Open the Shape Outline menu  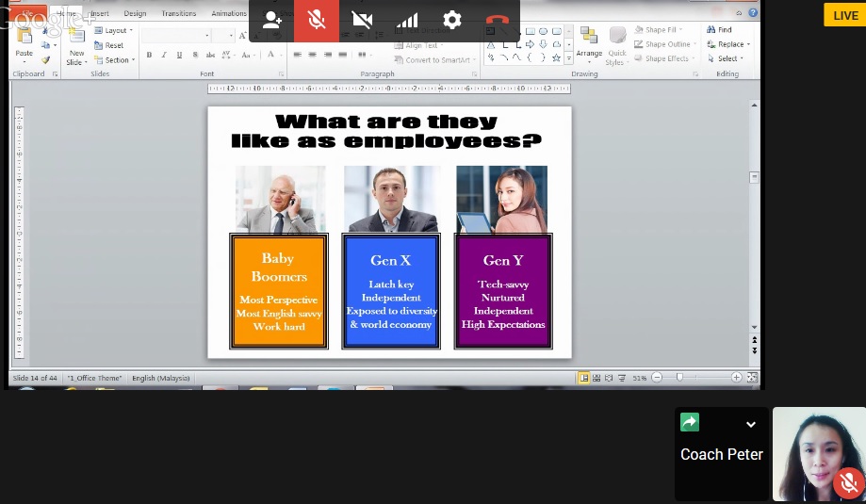[x=665, y=44]
